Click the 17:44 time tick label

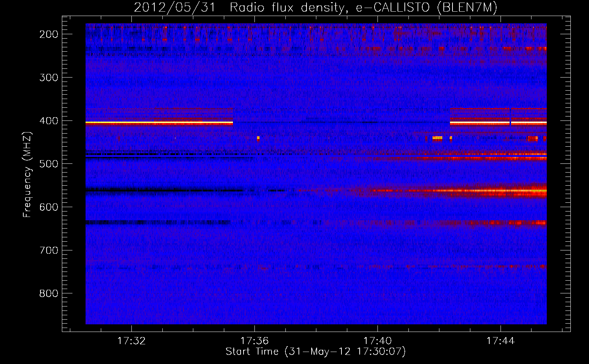[x=501, y=341]
